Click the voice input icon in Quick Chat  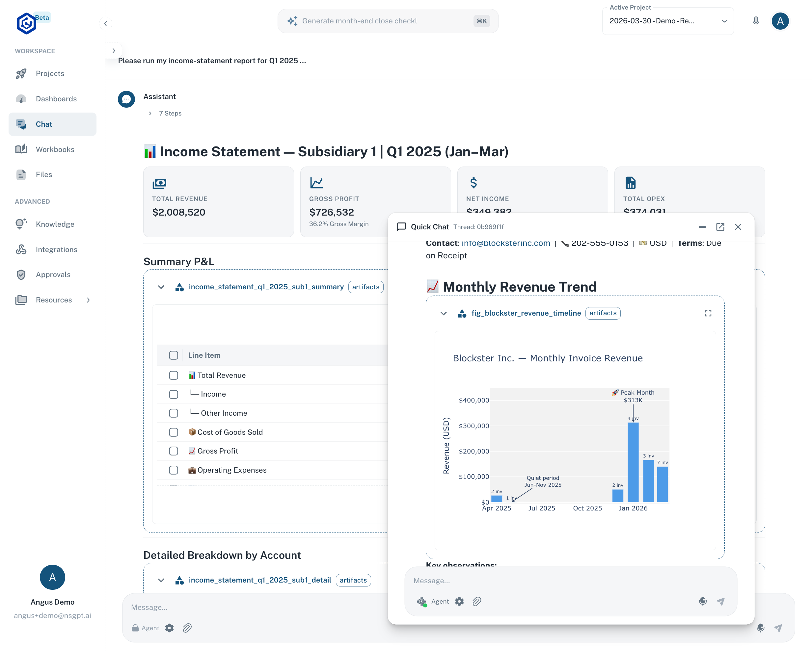coord(702,601)
